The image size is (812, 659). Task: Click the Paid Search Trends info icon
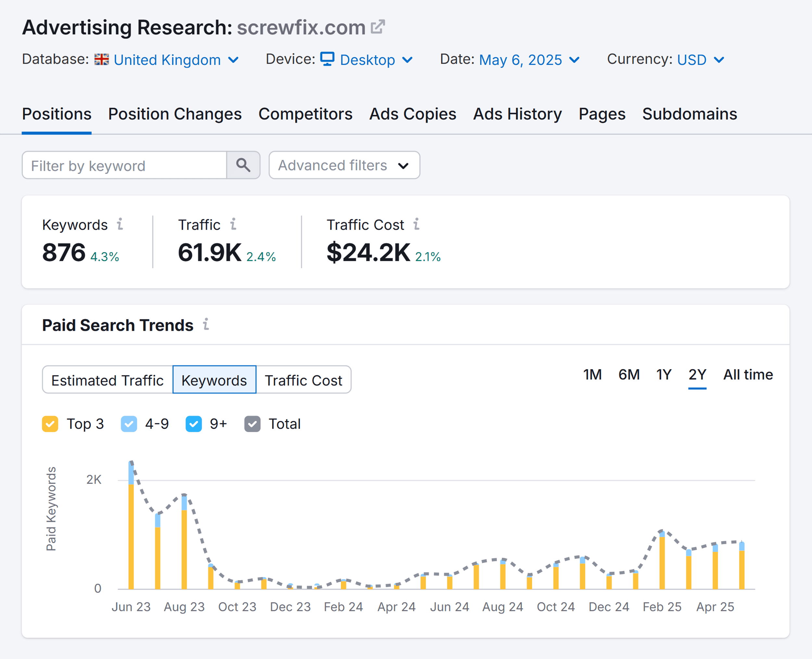pos(206,325)
